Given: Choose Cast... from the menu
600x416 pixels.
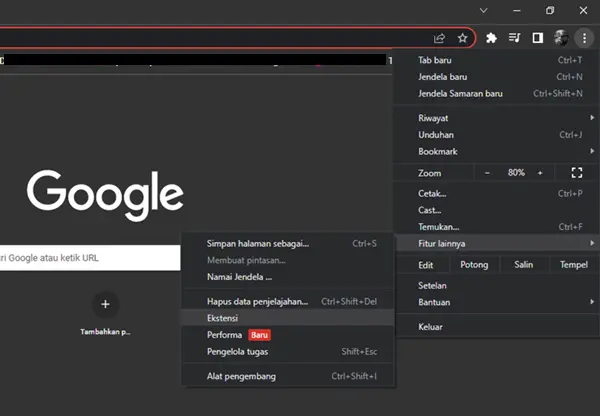Looking at the screenshot, I should [x=496, y=210].
